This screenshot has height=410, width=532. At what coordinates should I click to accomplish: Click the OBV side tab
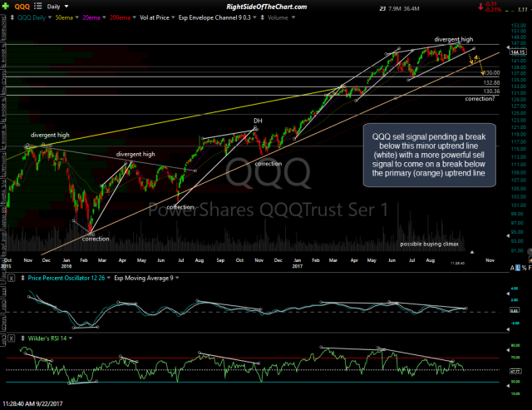[x=2, y=304]
